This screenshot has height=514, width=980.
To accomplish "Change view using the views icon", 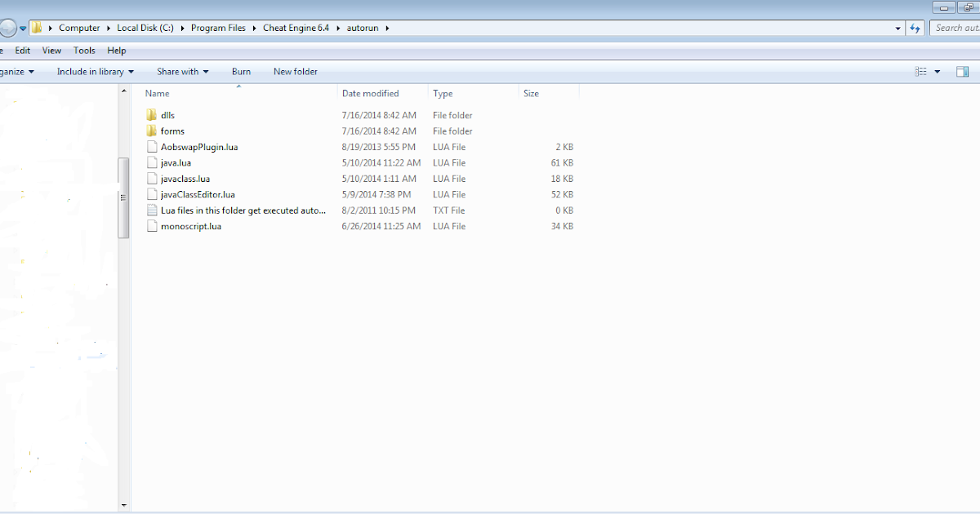I will (x=921, y=72).
